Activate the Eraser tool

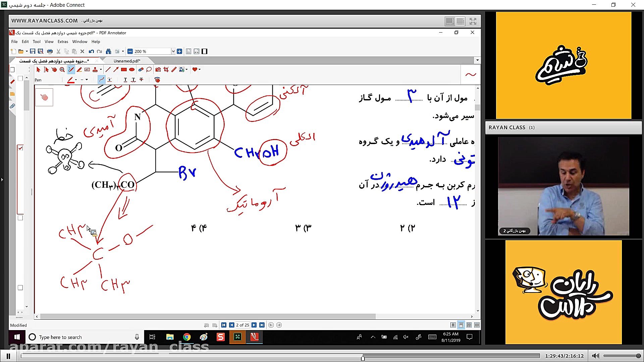(x=141, y=70)
